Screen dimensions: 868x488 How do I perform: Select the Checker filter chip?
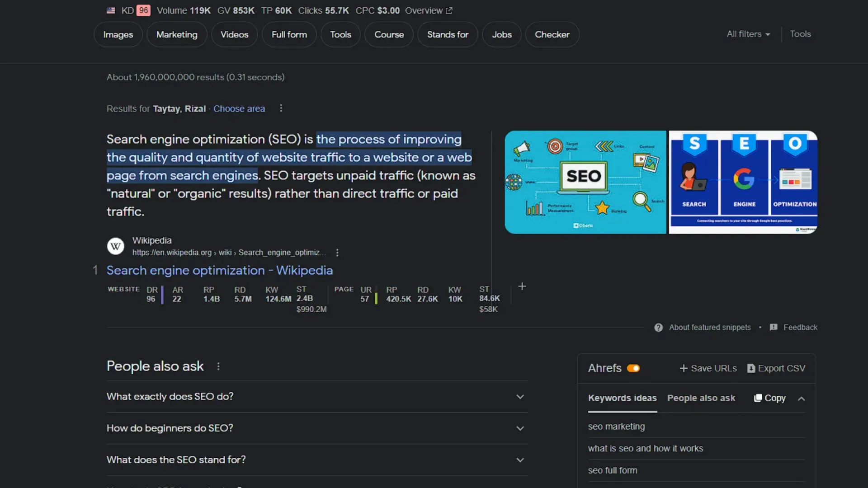pos(552,35)
